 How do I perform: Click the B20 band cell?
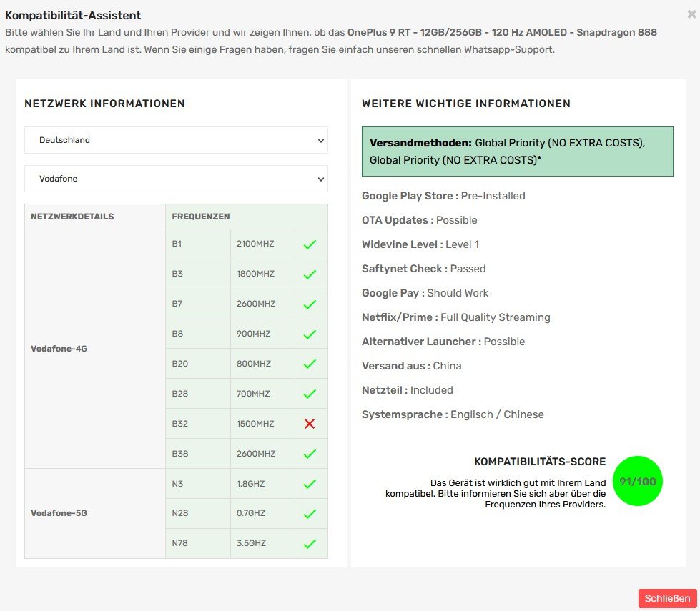click(x=198, y=363)
